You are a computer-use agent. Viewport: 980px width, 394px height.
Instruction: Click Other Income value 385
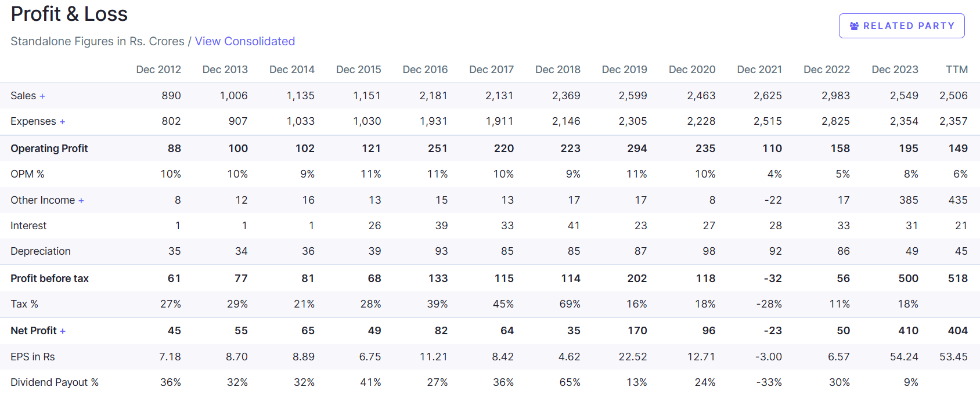(x=909, y=200)
